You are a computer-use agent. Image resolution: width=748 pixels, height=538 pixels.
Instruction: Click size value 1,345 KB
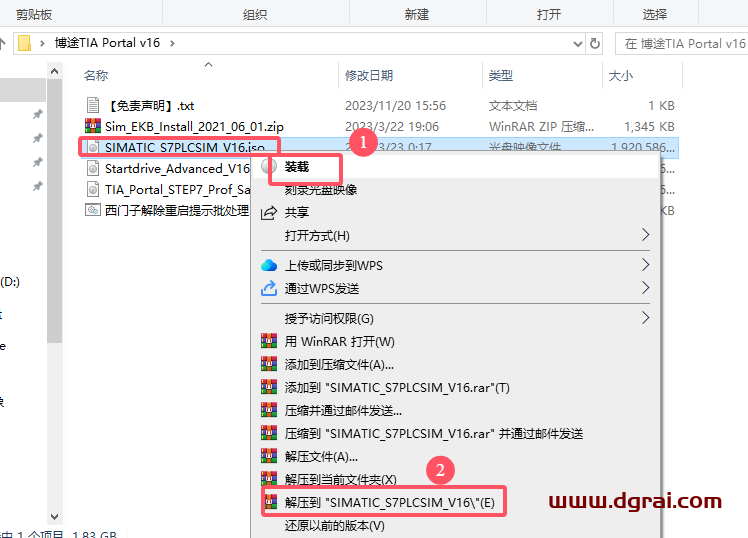point(649,126)
